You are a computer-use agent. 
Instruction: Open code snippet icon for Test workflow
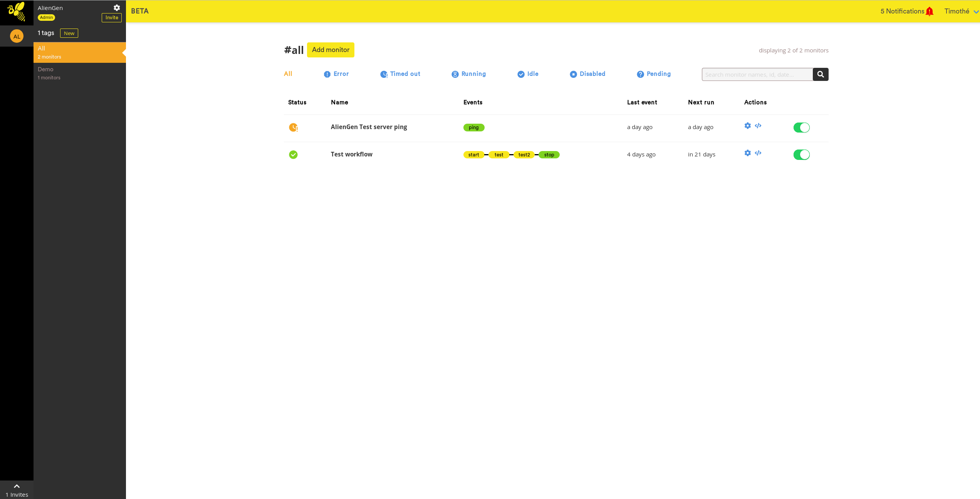click(758, 153)
